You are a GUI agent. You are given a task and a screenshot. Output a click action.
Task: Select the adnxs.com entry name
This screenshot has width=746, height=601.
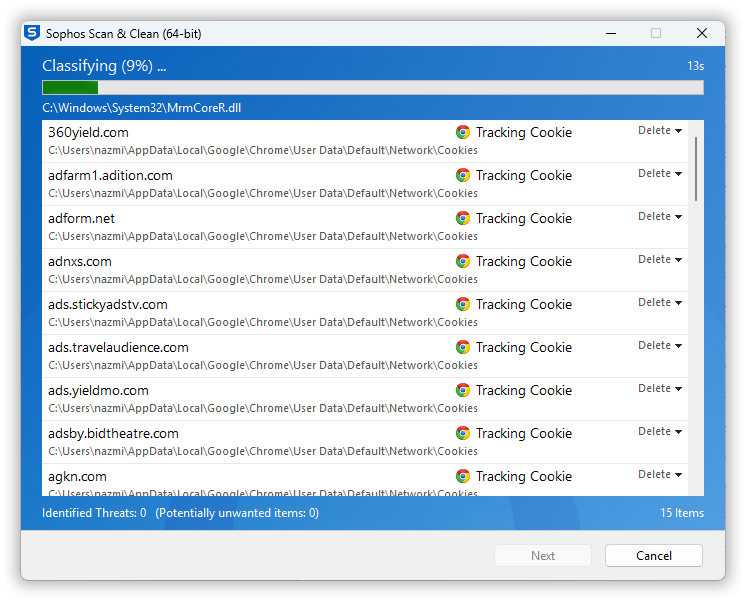click(80, 261)
